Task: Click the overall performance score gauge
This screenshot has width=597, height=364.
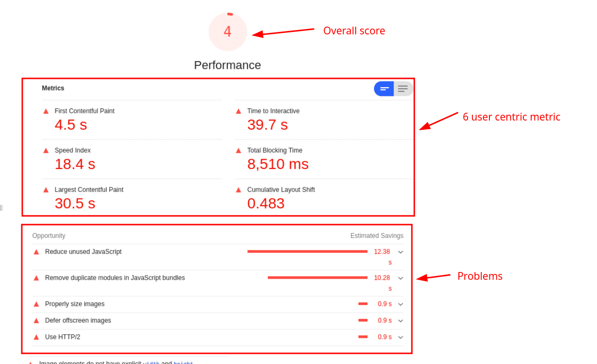Action: (x=228, y=31)
